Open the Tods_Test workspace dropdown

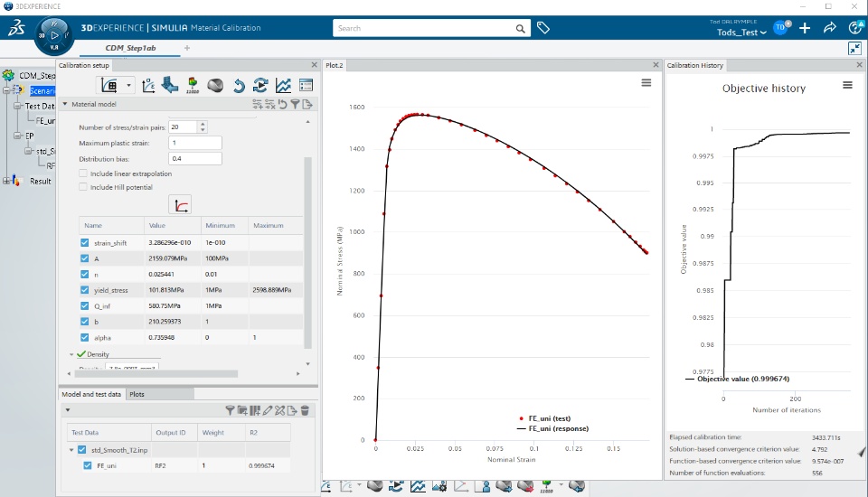pyautogui.click(x=741, y=33)
